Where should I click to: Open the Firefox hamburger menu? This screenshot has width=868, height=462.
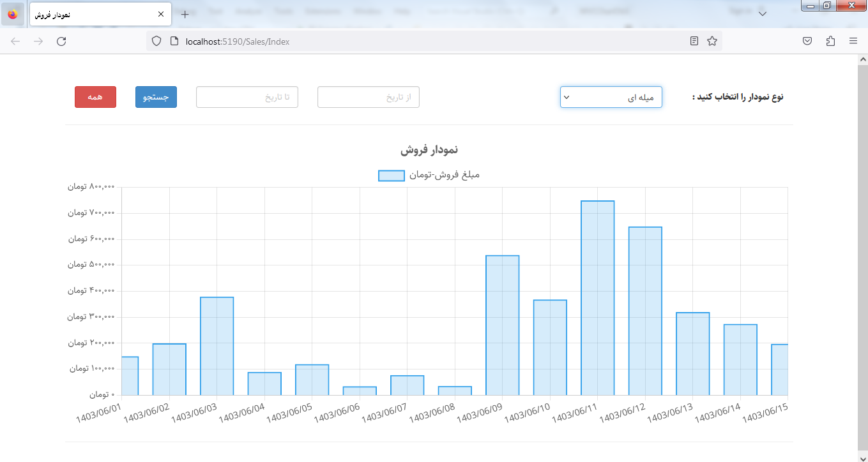(853, 41)
